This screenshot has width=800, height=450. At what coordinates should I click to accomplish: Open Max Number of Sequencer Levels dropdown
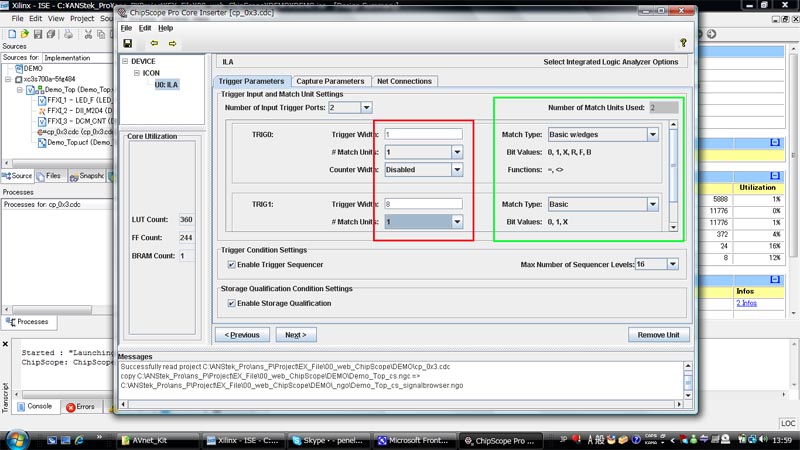click(673, 264)
